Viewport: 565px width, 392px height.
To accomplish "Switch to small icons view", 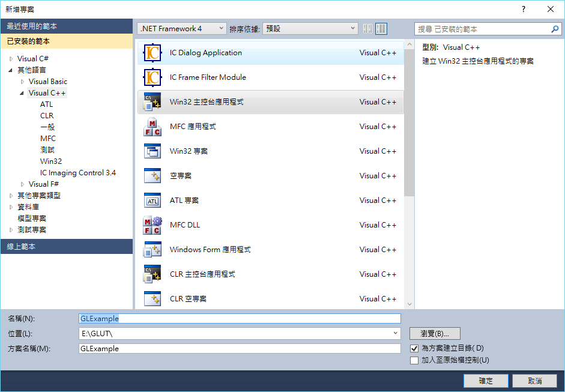I will tap(367, 29).
